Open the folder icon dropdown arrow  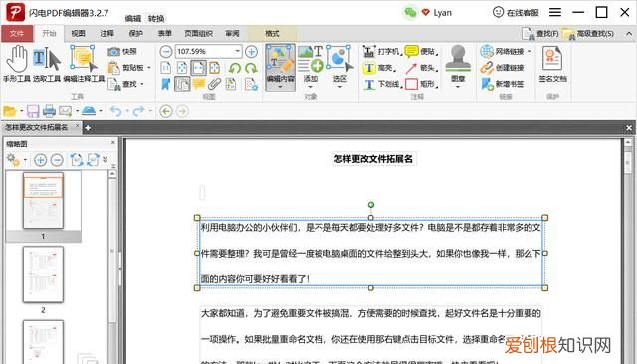21,111
